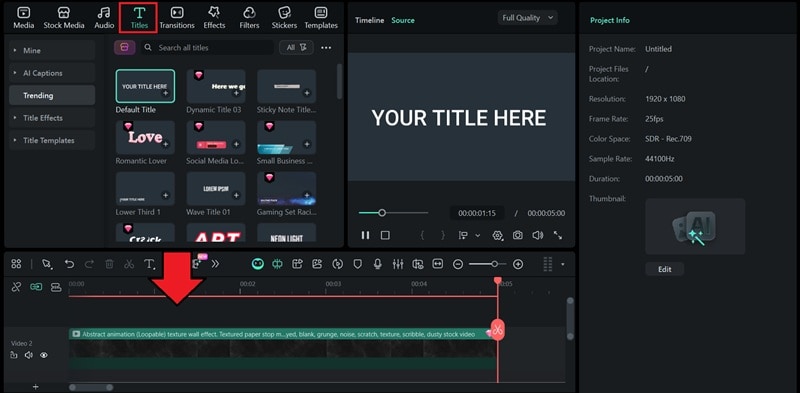Click the marker shield icon in the timeline toolbar
Viewport: 800px width, 393px height.
click(358, 264)
